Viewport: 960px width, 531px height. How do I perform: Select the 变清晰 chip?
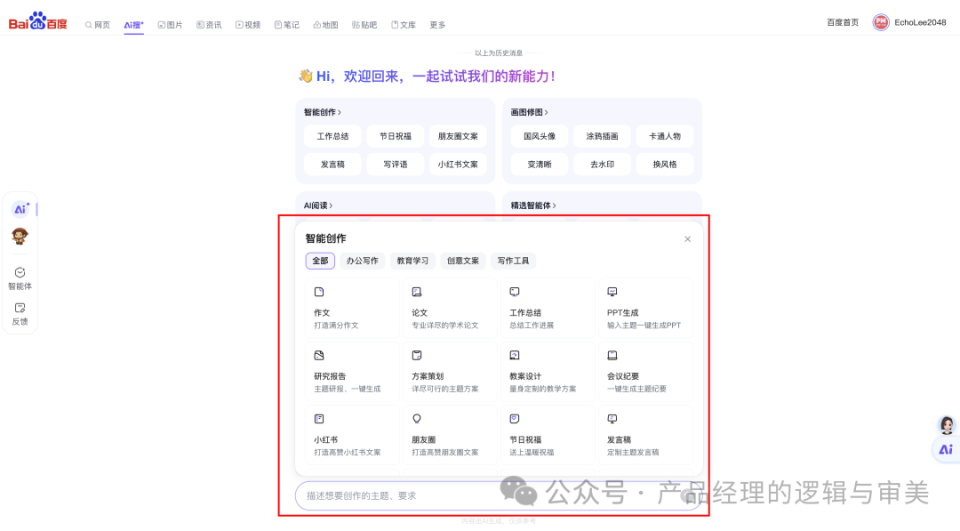539,164
